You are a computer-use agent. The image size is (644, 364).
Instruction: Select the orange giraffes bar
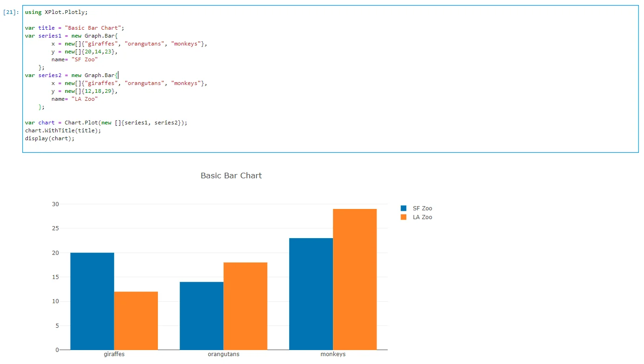pos(136,320)
